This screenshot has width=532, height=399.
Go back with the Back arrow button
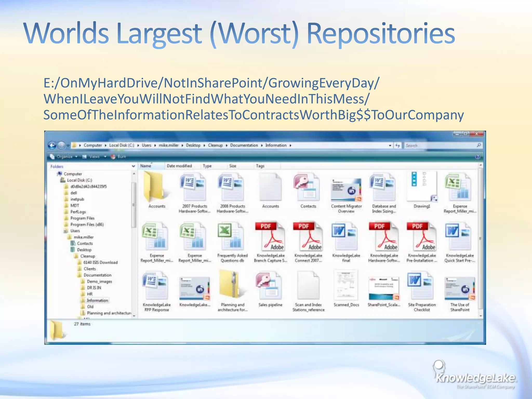52,145
